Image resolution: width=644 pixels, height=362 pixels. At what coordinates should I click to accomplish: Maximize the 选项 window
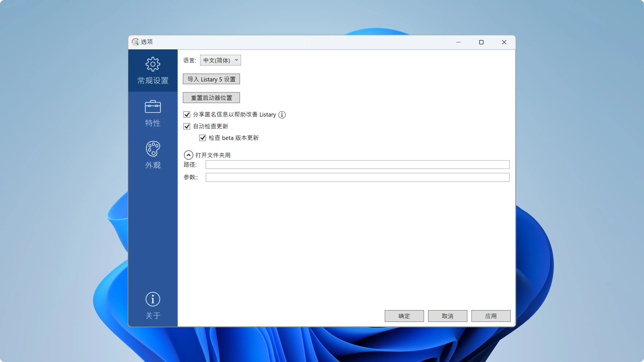tap(481, 42)
